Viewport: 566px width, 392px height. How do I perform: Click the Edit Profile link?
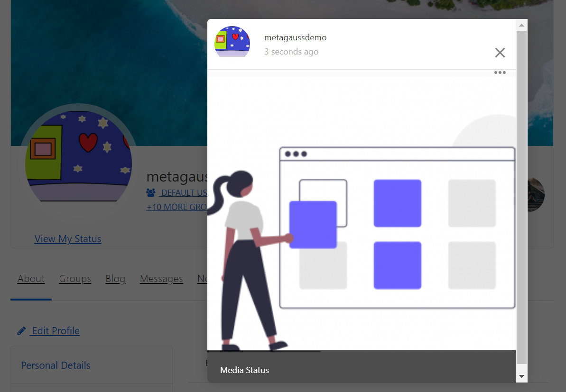(56, 331)
